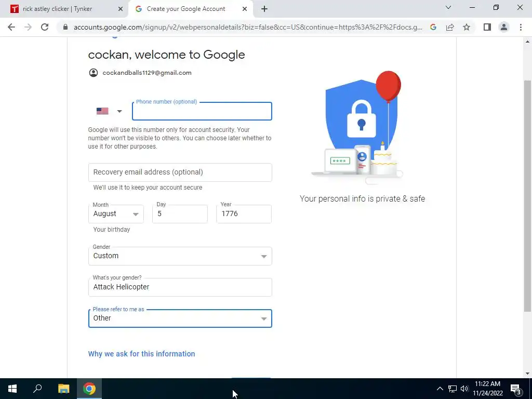Open the taskbar clock and date
Image resolution: width=532 pixels, height=399 pixels.
coord(487,389)
